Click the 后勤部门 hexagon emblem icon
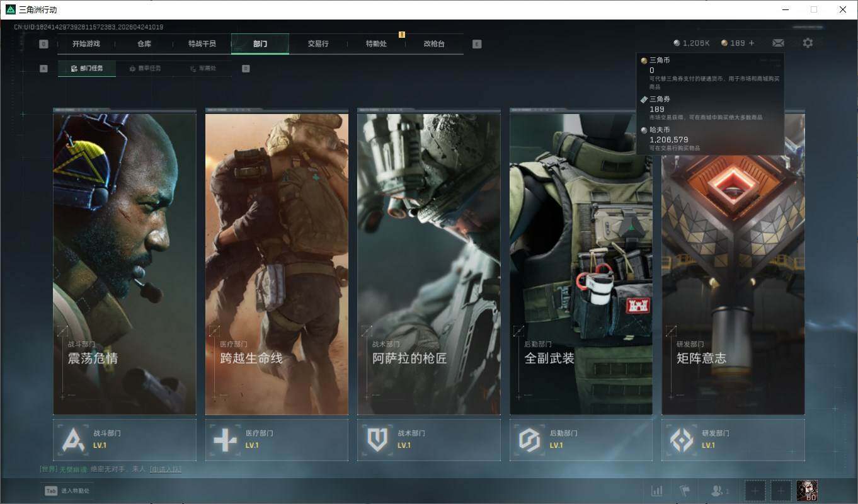The height and width of the screenshot is (504, 858). 530,440
